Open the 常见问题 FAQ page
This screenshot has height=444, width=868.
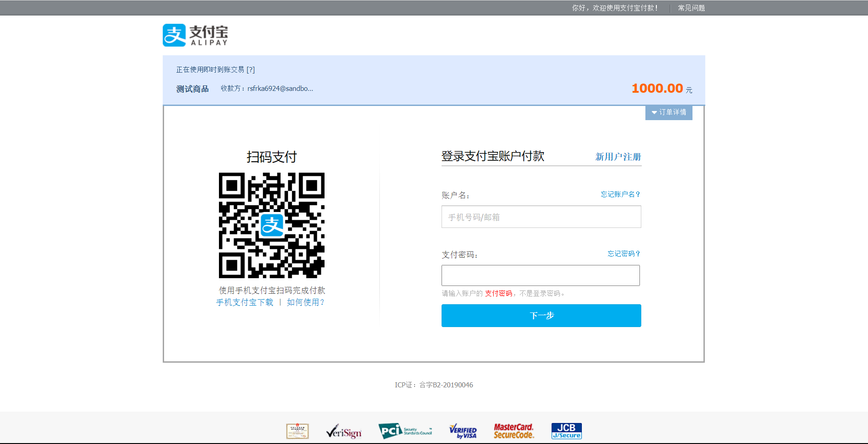tap(692, 8)
